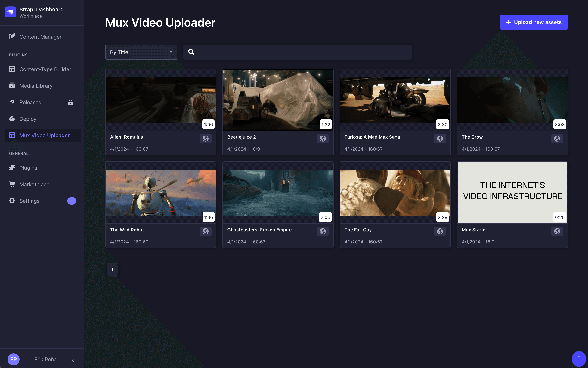Click the Media Library sidebar icon
This screenshot has height=368, width=588.
tap(12, 86)
